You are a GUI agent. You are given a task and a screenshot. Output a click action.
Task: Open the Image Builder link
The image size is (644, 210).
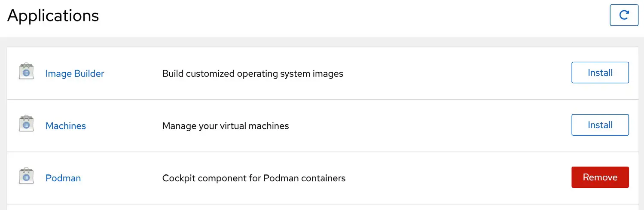pyautogui.click(x=75, y=74)
